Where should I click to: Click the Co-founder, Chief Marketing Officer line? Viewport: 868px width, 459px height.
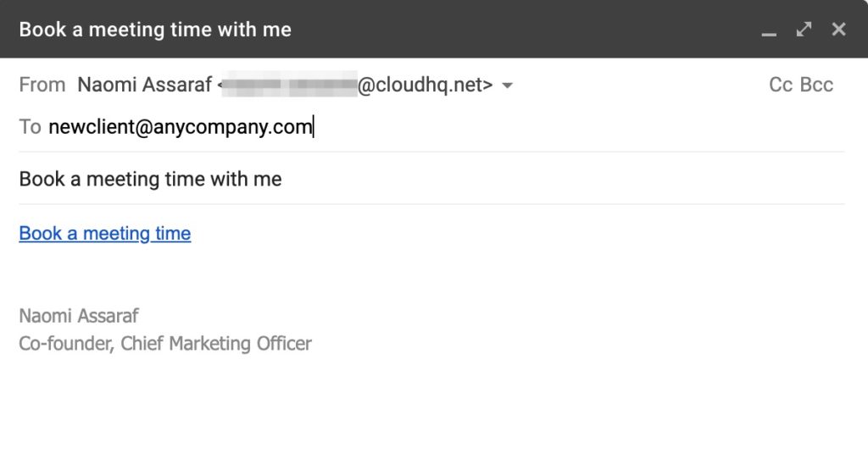165,344
